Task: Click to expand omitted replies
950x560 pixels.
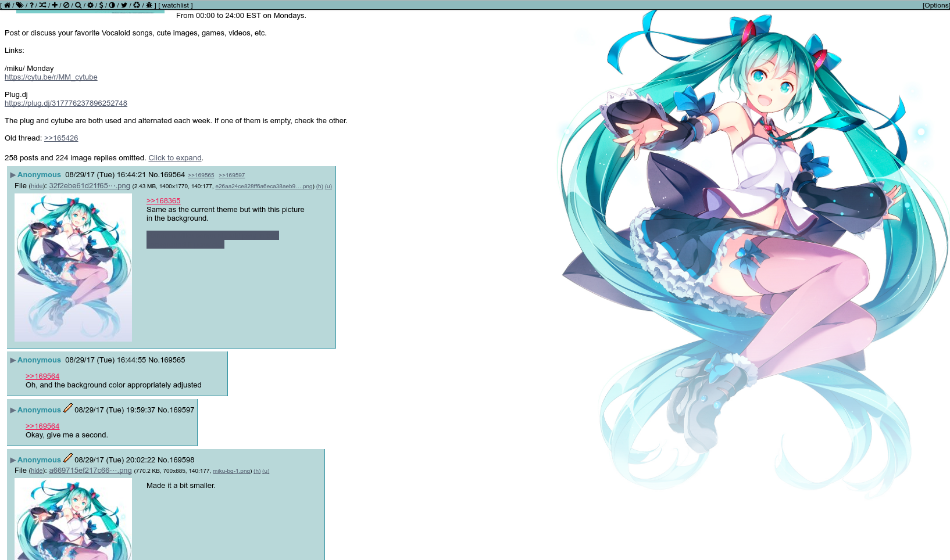Action: [175, 158]
